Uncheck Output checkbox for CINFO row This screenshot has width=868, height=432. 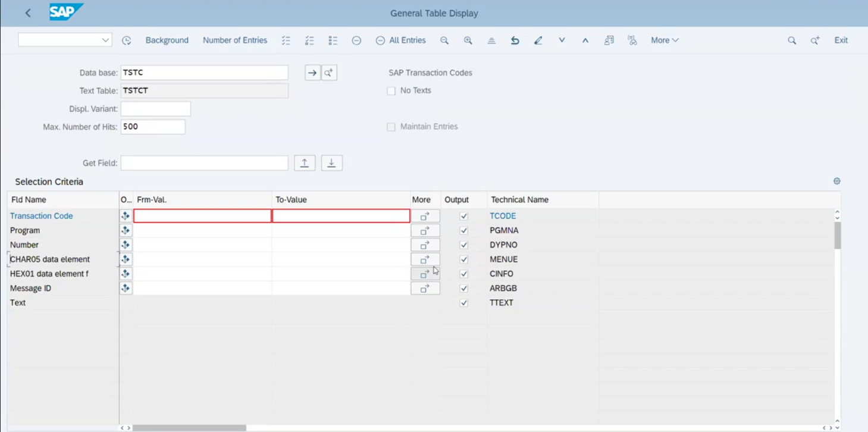click(x=464, y=274)
